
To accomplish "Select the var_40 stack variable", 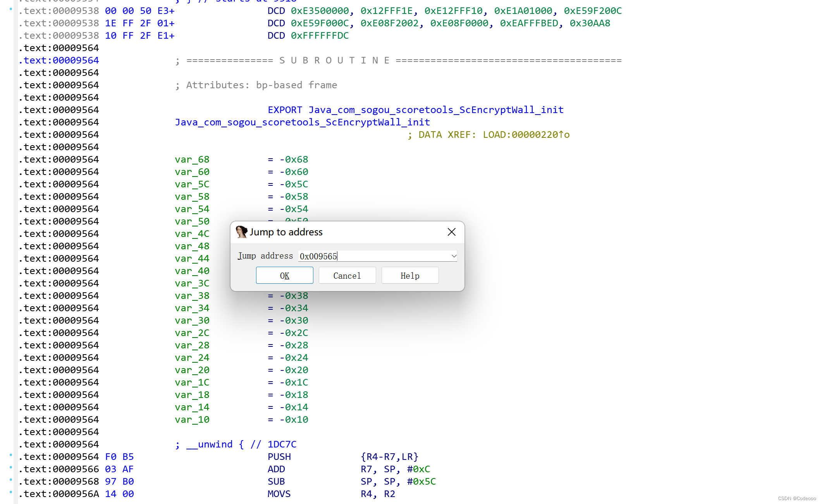I will (192, 271).
